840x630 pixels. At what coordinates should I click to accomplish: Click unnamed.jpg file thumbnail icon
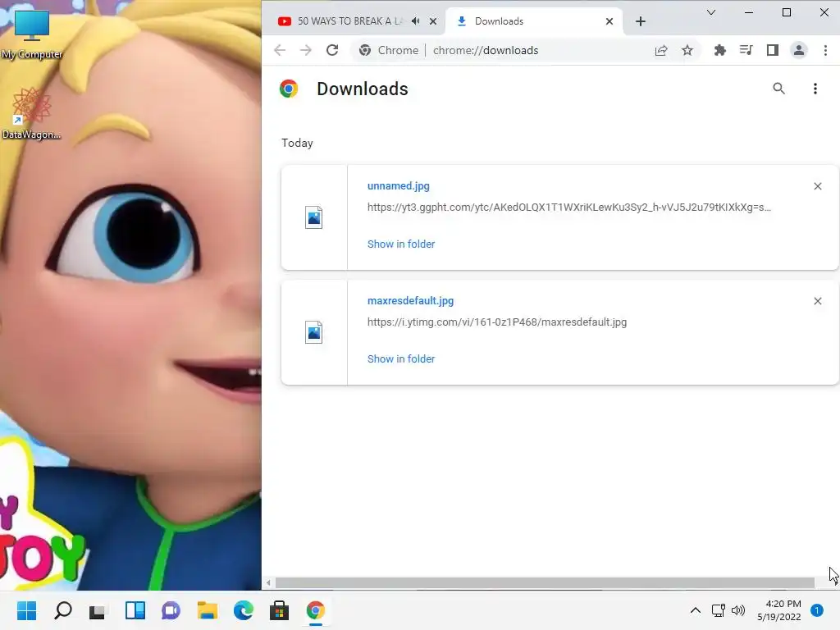click(x=313, y=217)
